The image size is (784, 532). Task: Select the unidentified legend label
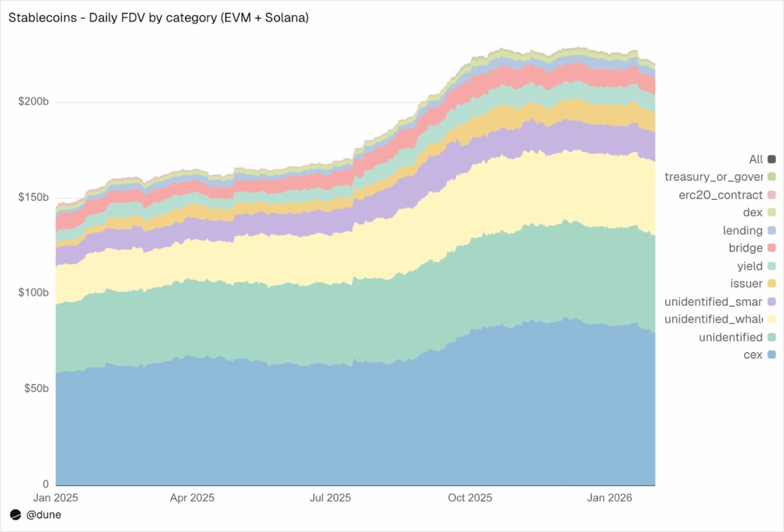tap(730, 337)
